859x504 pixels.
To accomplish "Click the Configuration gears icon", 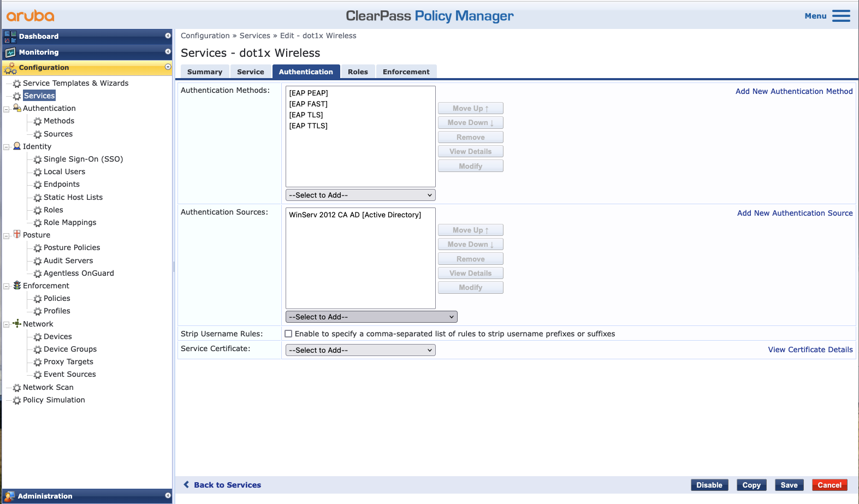I will (10, 68).
